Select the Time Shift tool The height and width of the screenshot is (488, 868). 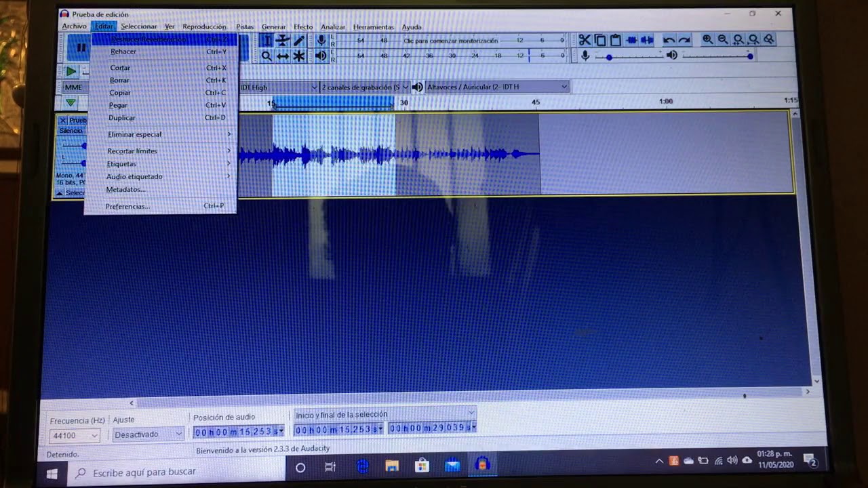[x=283, y=56]
